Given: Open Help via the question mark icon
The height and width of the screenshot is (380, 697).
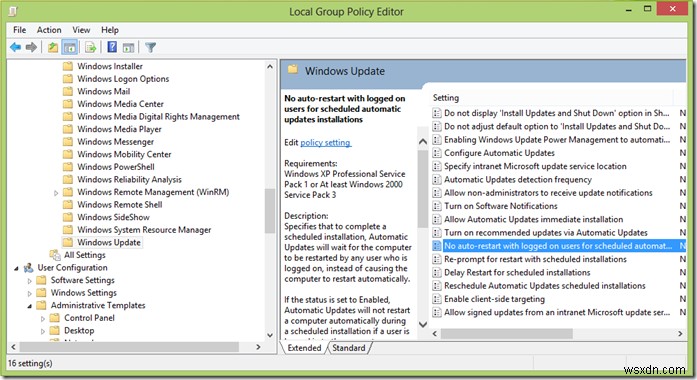Looking at the screenshot, I should click(x=112, y=47).
